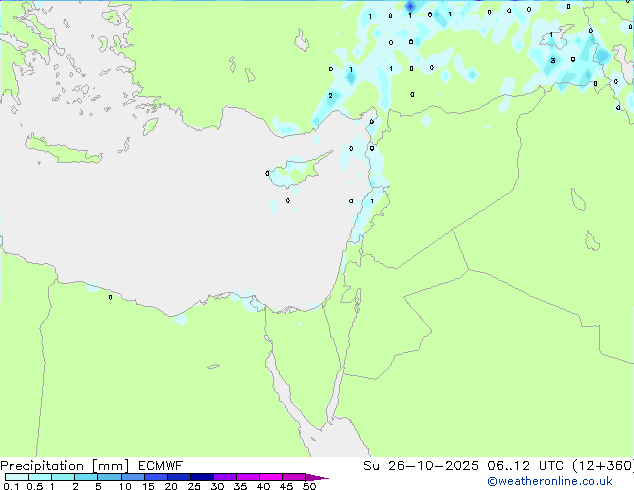This screenshot has width=634, height=490.
Task: Click the dark blue precipitation cell at top
Action: [x=410, y=6]
